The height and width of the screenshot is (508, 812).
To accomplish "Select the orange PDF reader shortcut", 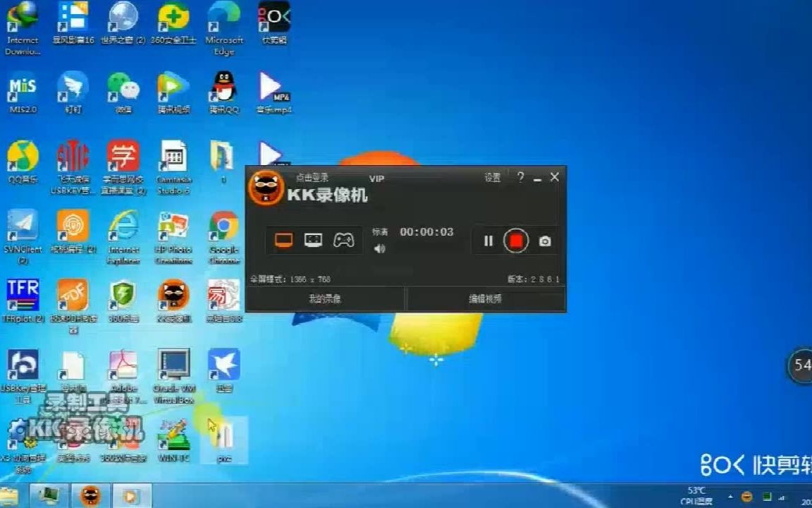I will 73,307.
